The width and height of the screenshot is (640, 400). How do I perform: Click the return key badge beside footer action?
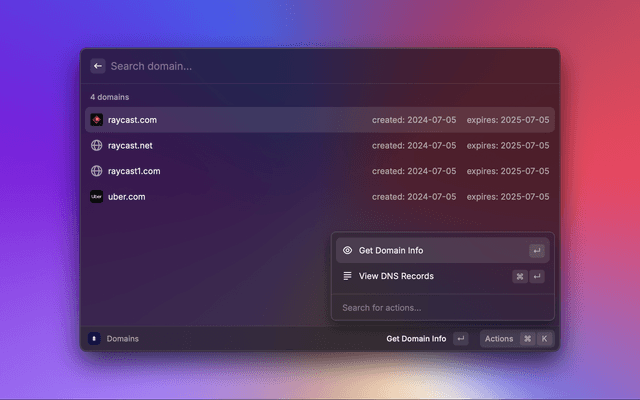coord(461,339)
